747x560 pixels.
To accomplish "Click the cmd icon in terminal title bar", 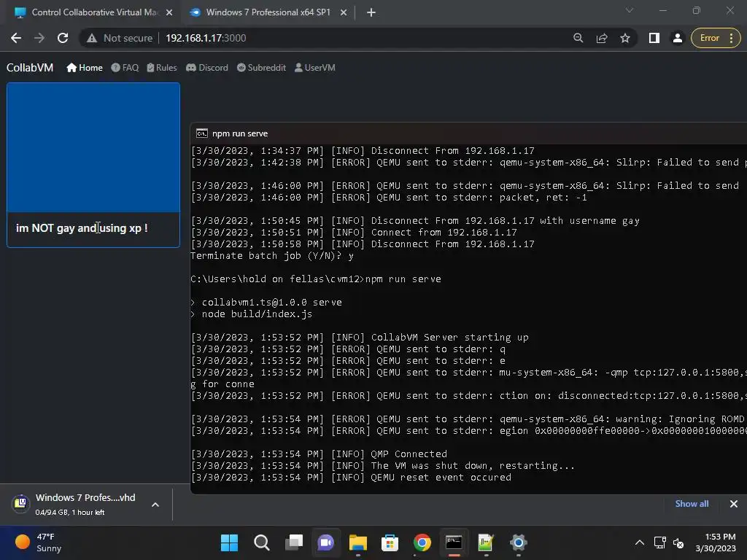I will click(x=202, y=133).
